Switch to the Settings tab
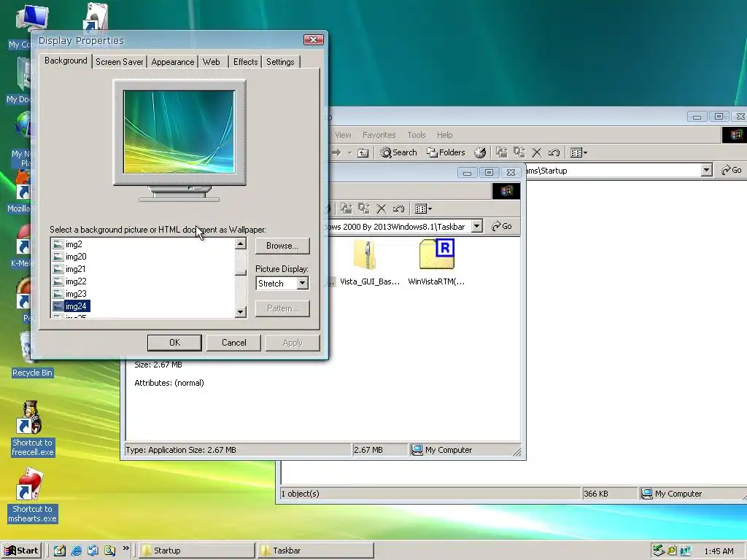Screen dimensions: 747x560 (280, 62)
